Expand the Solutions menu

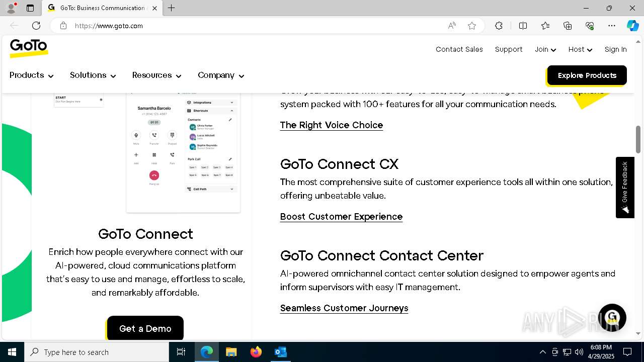(x=93, y=75)
